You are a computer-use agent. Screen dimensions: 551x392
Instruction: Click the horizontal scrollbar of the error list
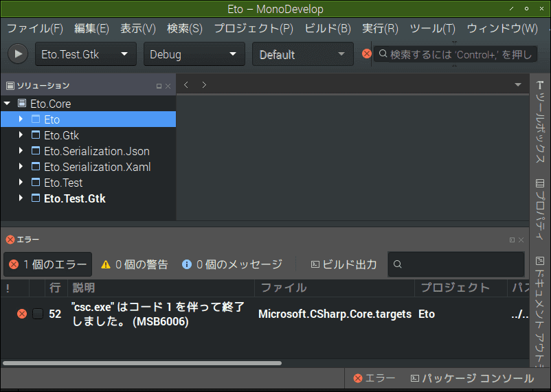142,363
